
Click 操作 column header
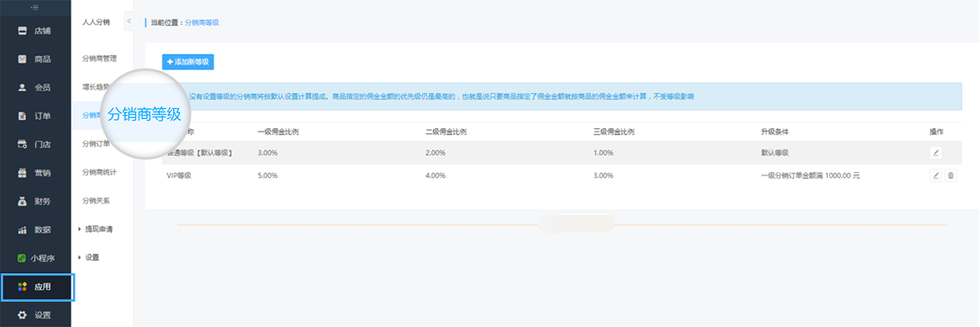pyautogui.click(x=935, y=131)
